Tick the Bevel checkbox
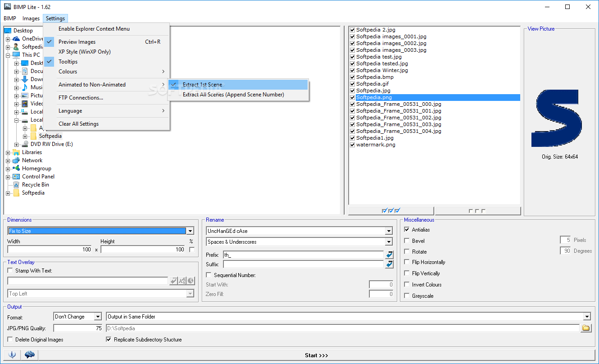This screenshot has height=364, width=599. (407, 241)
